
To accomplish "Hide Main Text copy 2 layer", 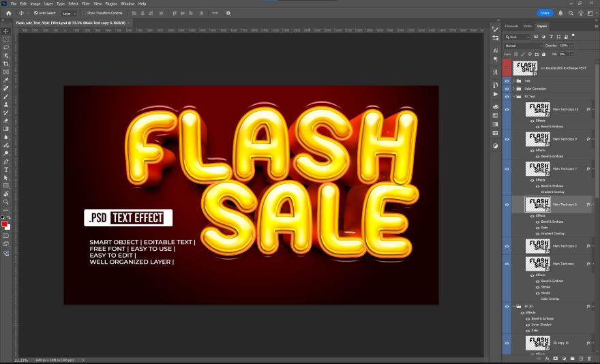I will pos(507,246).
